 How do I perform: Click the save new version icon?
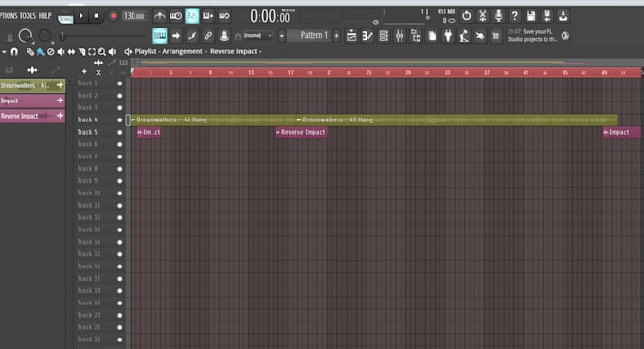point(546,16)
